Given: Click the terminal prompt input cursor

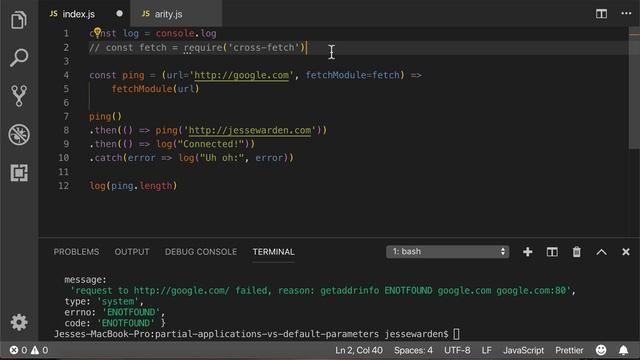Looking at the screenshot, I should (456, 334).
